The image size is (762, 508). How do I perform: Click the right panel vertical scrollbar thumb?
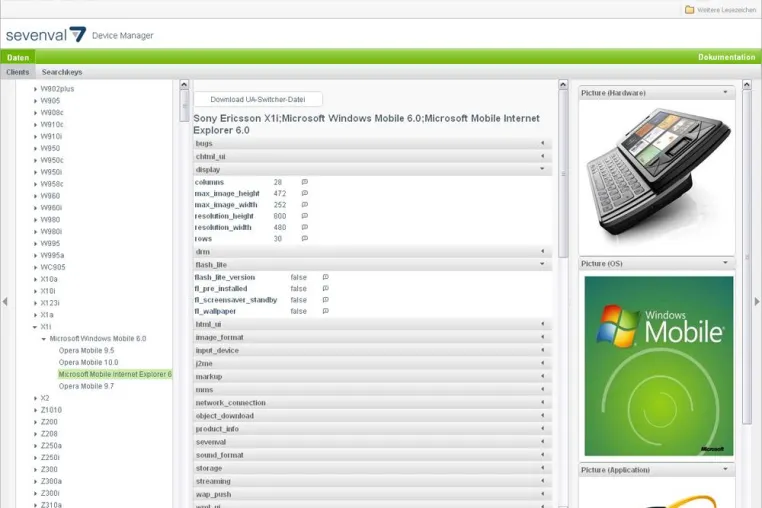[x=747, y=257]
